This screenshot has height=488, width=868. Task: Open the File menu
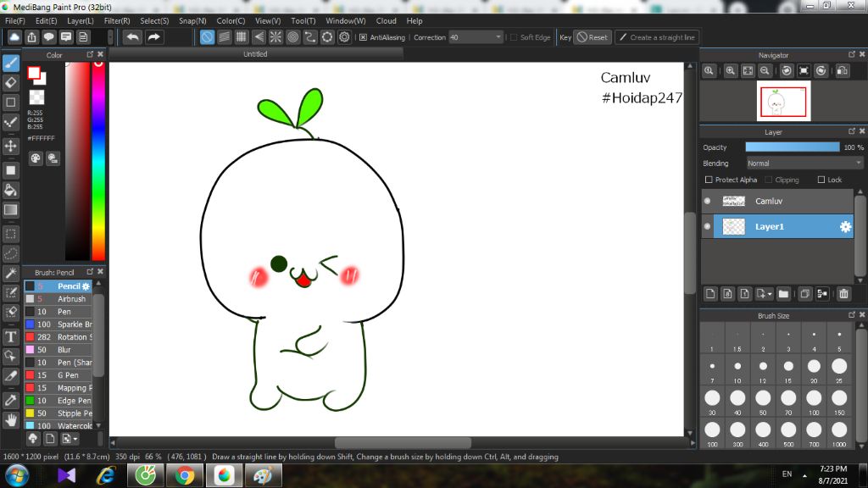tap(15, 21)
